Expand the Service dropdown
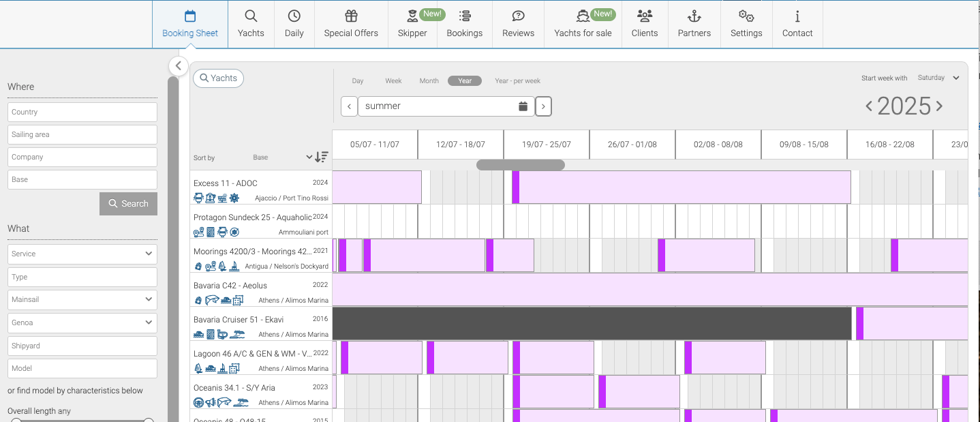The height and width of the screenshot is (422, 980). (82, 254)
